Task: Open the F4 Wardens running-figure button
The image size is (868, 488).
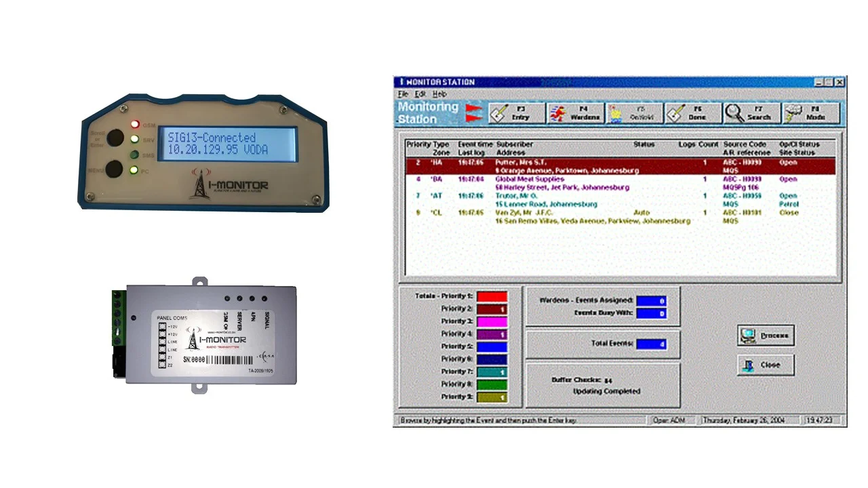Action: click(575, 113)
